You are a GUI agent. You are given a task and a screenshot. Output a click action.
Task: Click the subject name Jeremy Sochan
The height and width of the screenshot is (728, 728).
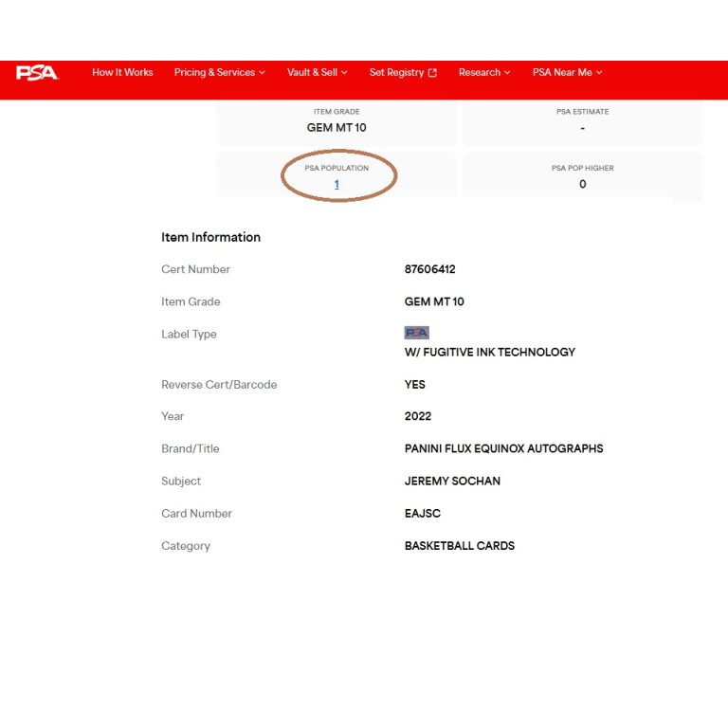pos(452,481)
